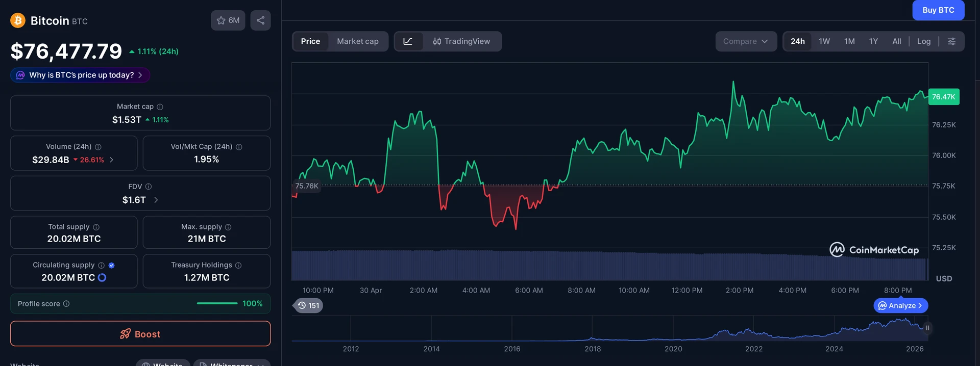Click the $29.84B volume value
Image resolution: width=980 pixels, height=366 pixels.
pos(51,160)
